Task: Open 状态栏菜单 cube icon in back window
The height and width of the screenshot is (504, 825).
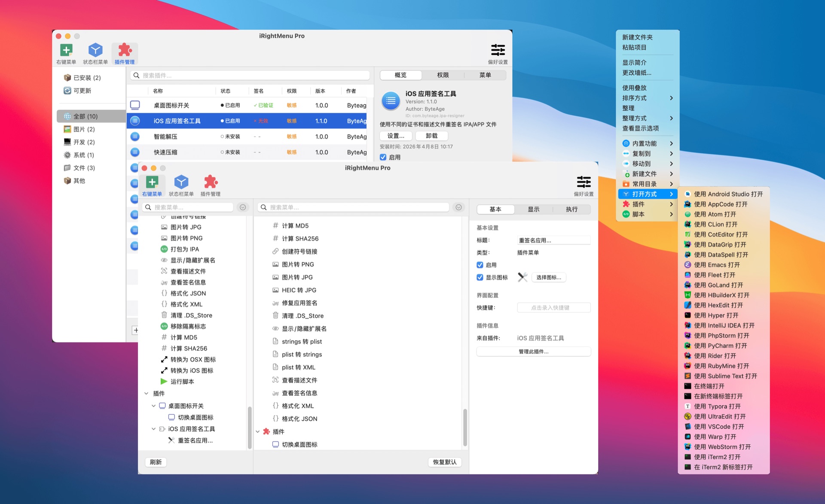Action: click(95, 51)
